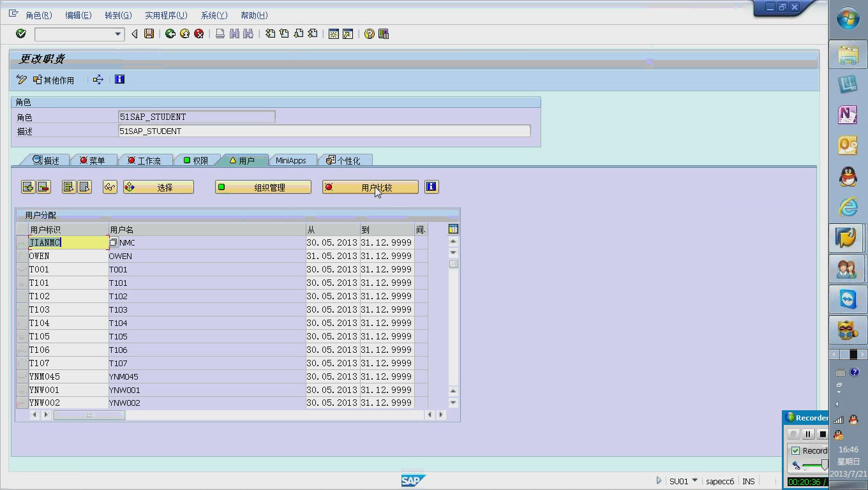Click the green checkmark Enter icon

pos(21,34)
